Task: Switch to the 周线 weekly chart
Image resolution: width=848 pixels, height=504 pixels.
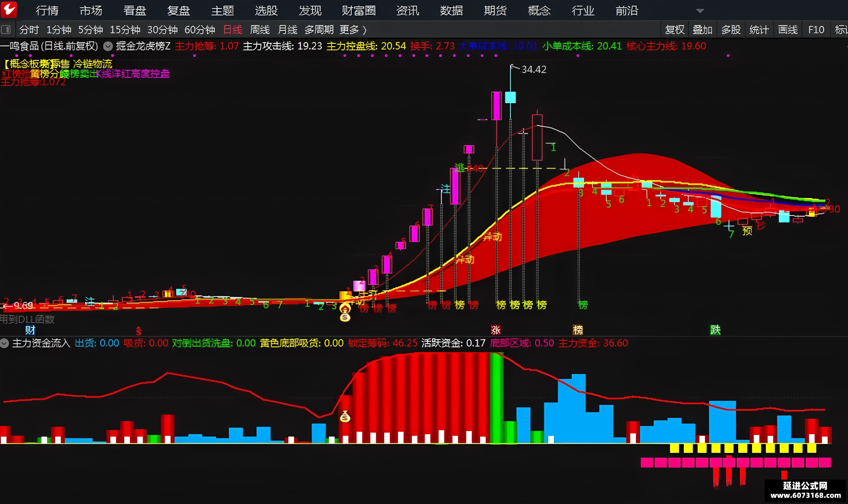Action: tap(260, 30)
